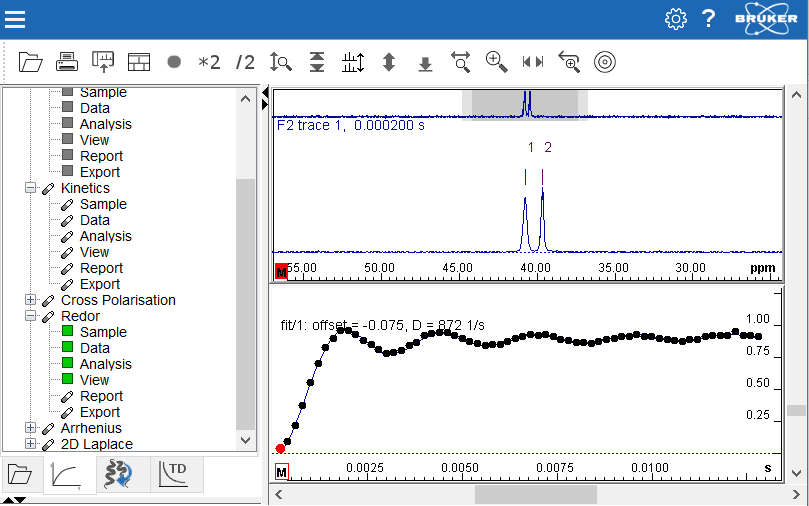Click plot horizontal scrollbar right arrow
The height and width of the screenshot is (506, 809).
(796, 495)
